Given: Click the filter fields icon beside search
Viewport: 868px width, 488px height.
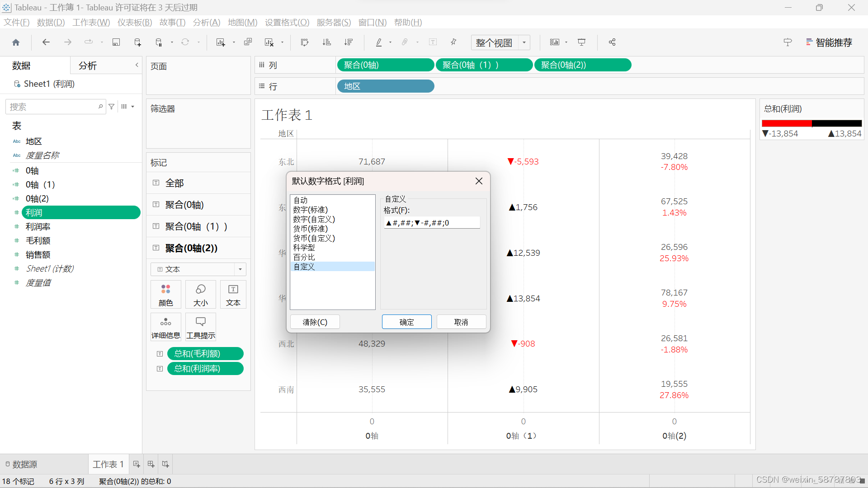Looking at the screenshot, I should coord(112,107).
